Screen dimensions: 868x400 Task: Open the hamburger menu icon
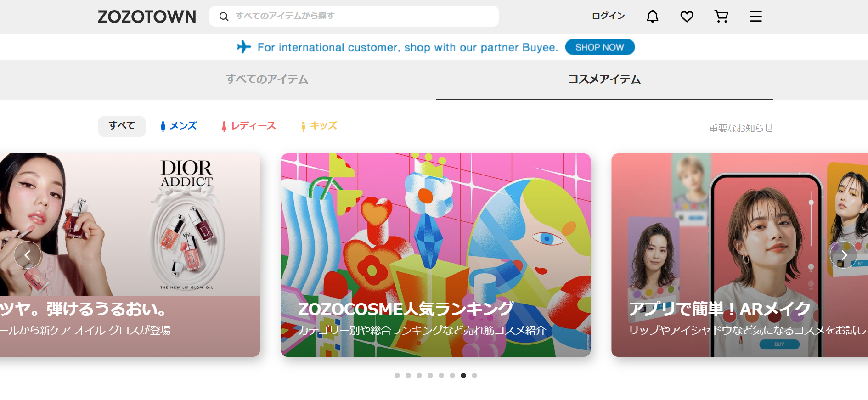755,17
